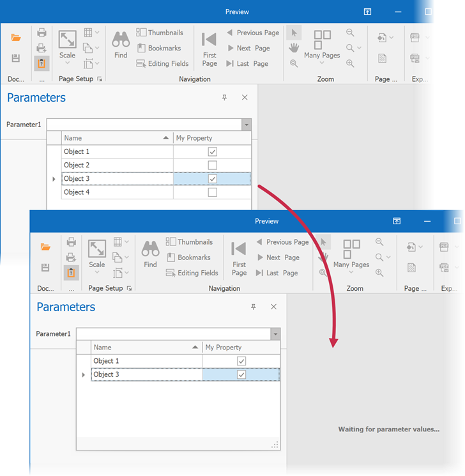465x476 pixels.
Task: Sort by Name column in top window
Action: (x=117, y=138)
